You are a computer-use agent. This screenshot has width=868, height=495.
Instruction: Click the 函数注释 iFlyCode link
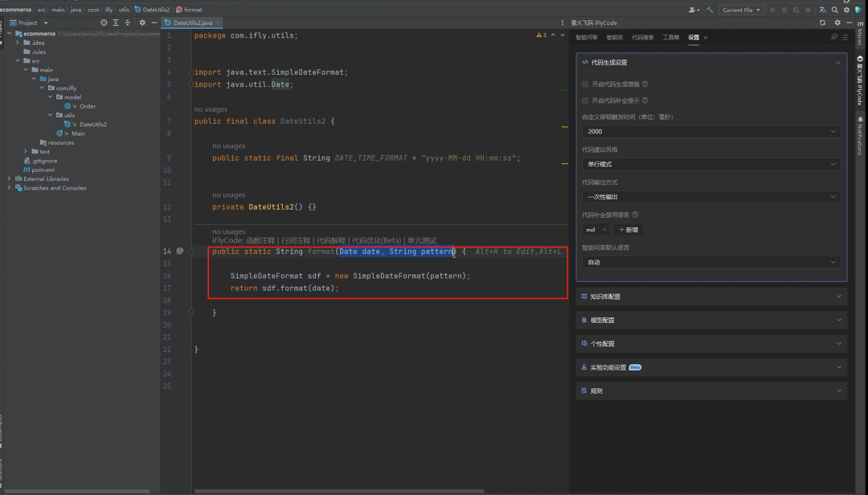(260, 240)
